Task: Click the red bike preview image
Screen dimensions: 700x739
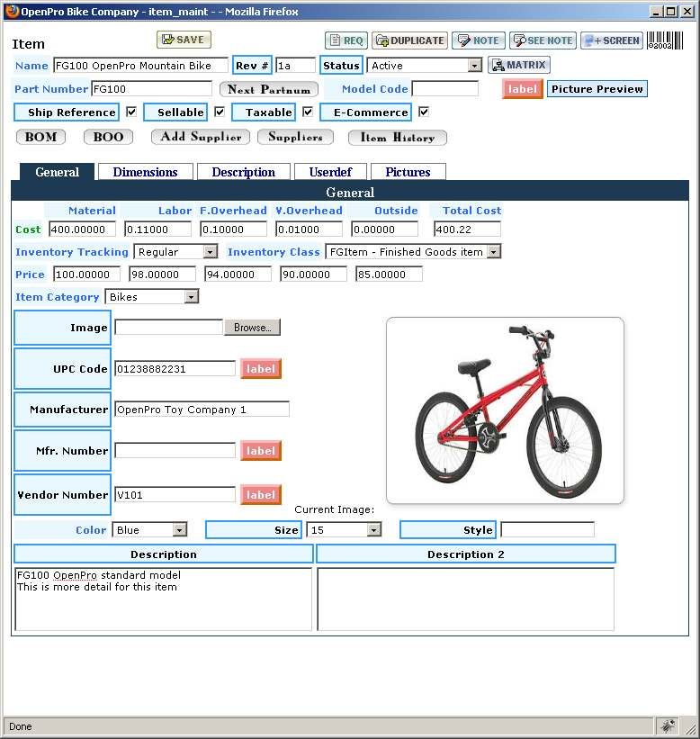Action: tap(505, 410)
